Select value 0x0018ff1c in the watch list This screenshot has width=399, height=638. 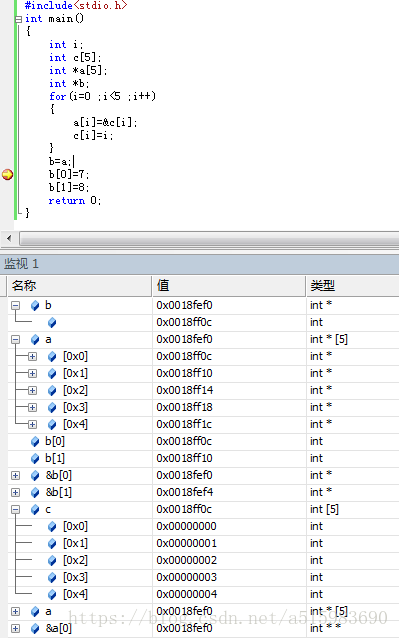[x=184, y=424]
